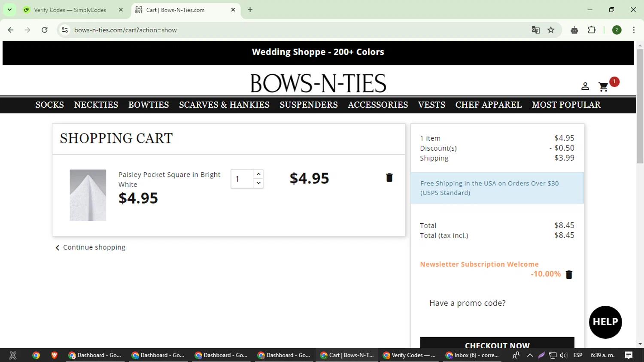Screen dimensions: 644x362
Task: Bookmark this page with star icon
Action: [551, 30]
